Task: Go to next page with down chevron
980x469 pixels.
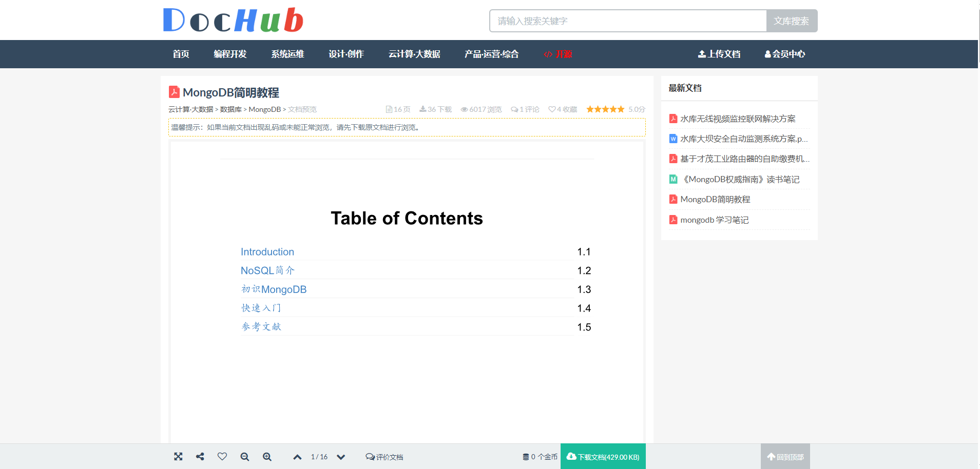Action: tap(341, 457)
